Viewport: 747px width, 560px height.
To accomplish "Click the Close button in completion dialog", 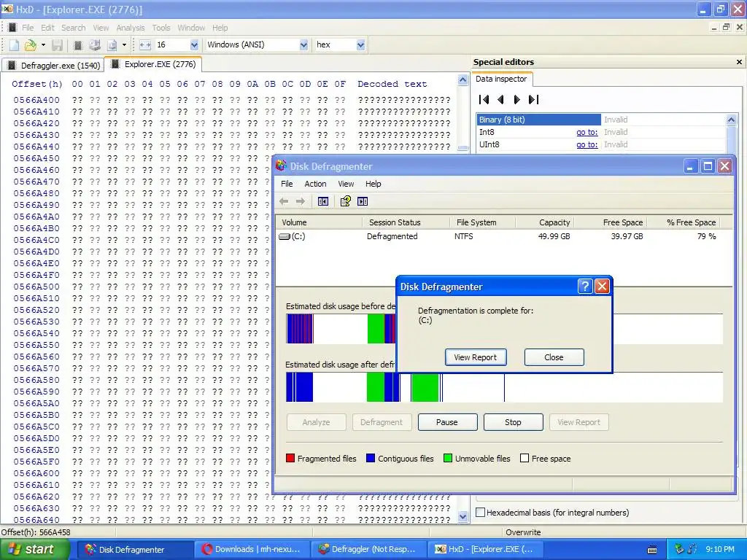I will tap(554, 357).
